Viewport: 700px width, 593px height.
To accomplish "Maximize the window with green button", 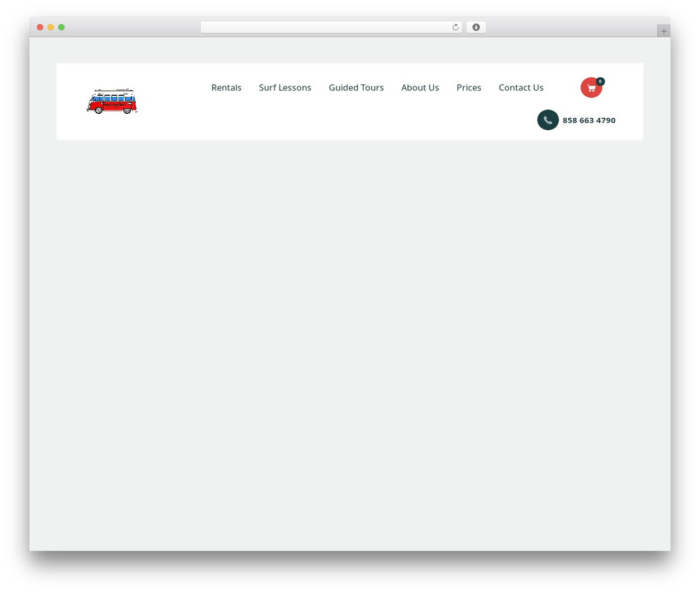I will click(x=61, y=27).
